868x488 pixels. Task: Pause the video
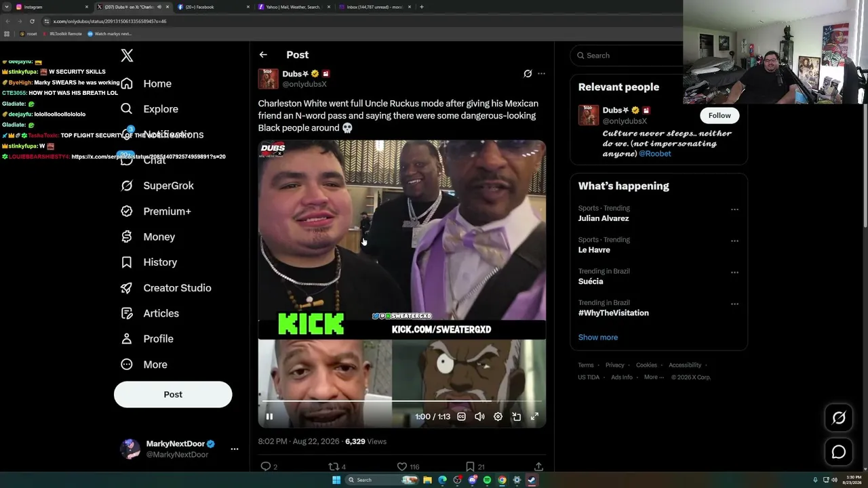point(269,417)
